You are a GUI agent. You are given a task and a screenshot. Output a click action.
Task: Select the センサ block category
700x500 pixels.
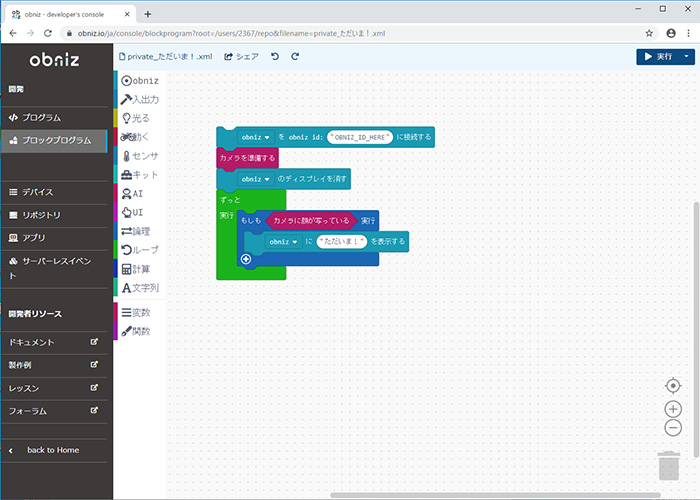pyautogui.click(x=139, y=156)
